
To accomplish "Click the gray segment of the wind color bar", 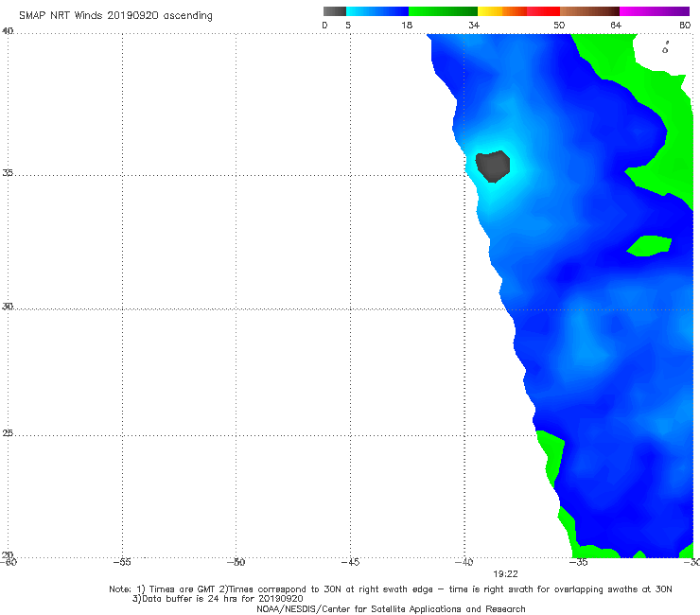I will 335,11.
